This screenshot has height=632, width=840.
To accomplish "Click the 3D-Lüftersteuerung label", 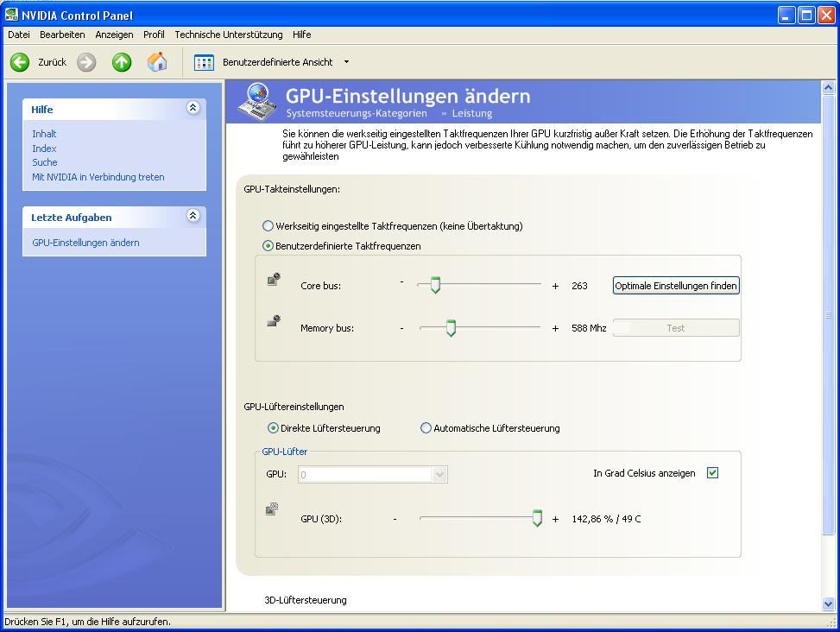I will click(306, 600).
